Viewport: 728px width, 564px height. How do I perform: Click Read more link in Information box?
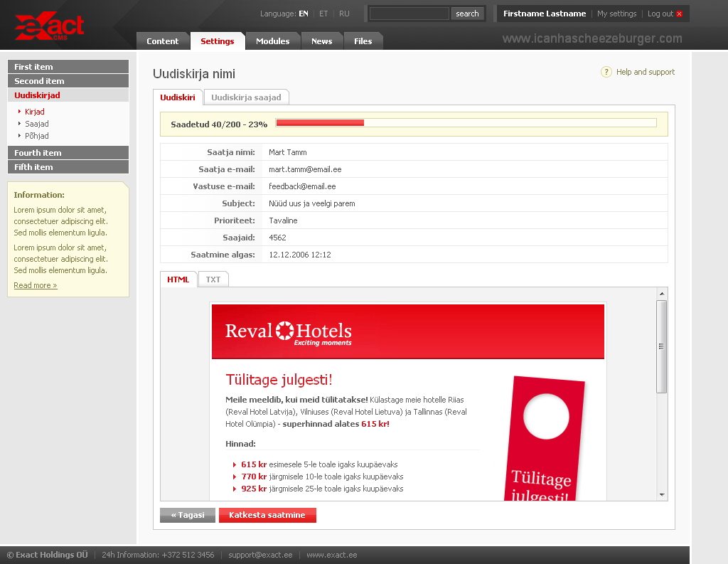pos(36,285)
